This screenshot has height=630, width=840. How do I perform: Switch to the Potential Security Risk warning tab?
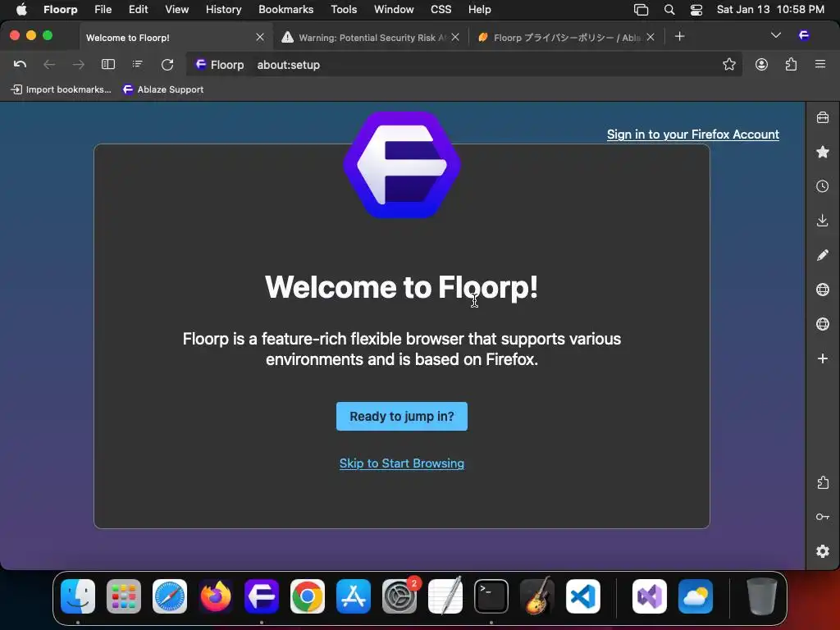pyautogui.click(x=372, y=38)
